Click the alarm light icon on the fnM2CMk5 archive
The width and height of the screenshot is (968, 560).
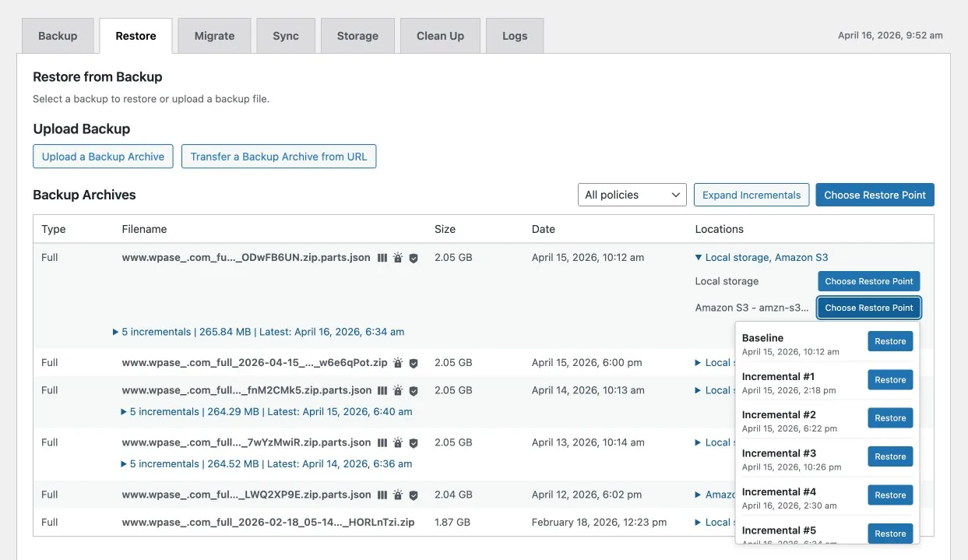(398, 391)
